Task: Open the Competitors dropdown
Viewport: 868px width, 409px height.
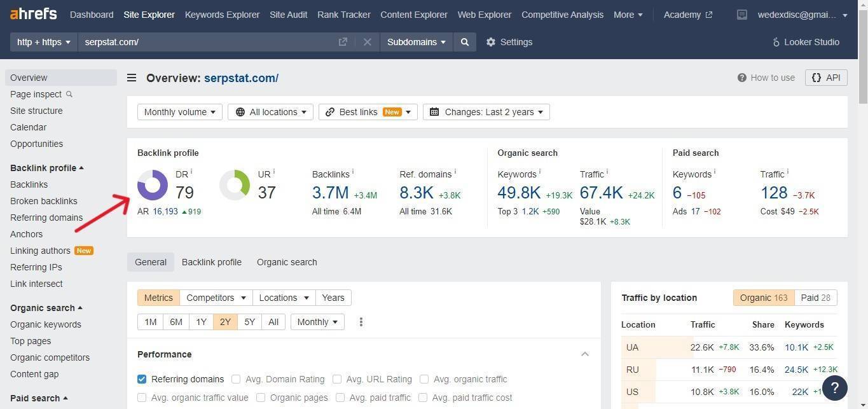Action: [x=216, y=298]
